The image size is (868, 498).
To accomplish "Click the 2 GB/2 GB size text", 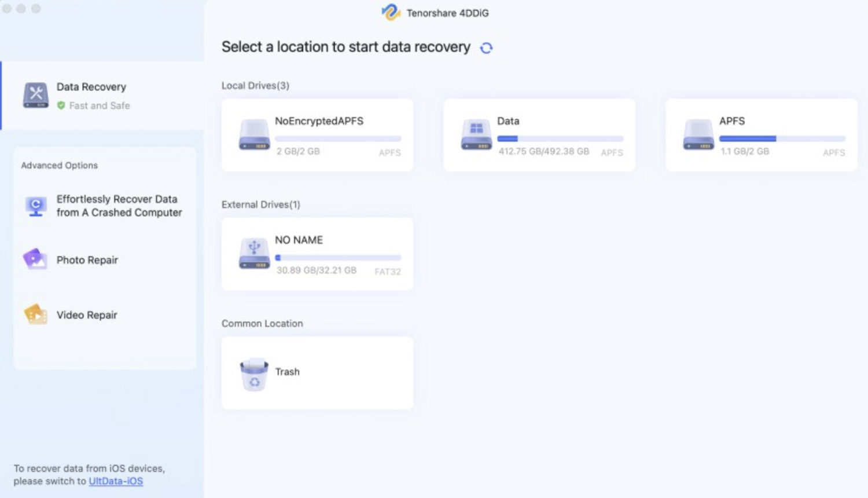I will pos(298,151).
